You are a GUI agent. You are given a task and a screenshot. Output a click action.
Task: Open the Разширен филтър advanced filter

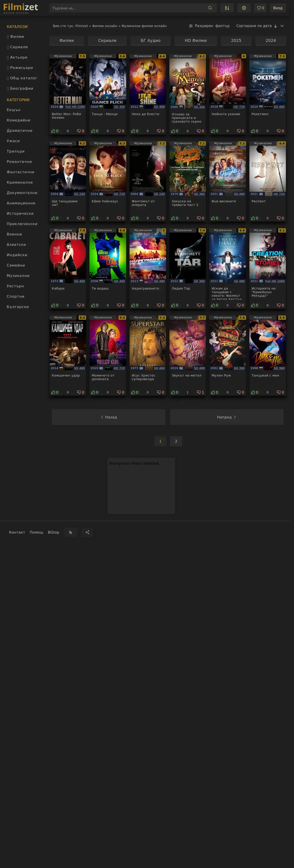click(209, 26)
